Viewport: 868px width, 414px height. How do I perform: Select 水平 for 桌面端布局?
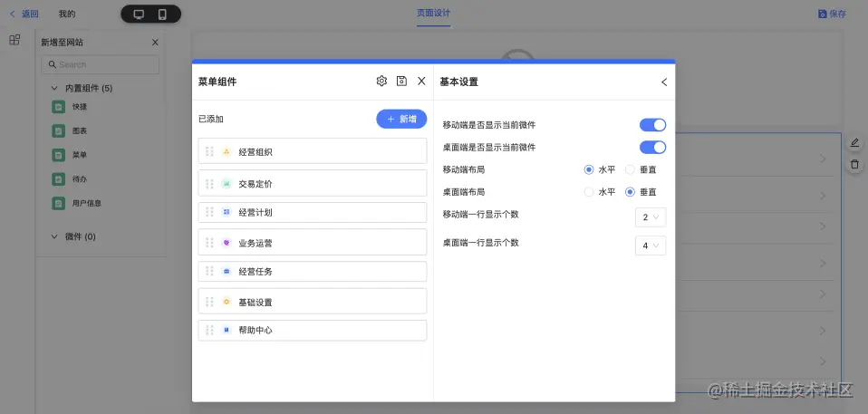[x=589, y=192]
